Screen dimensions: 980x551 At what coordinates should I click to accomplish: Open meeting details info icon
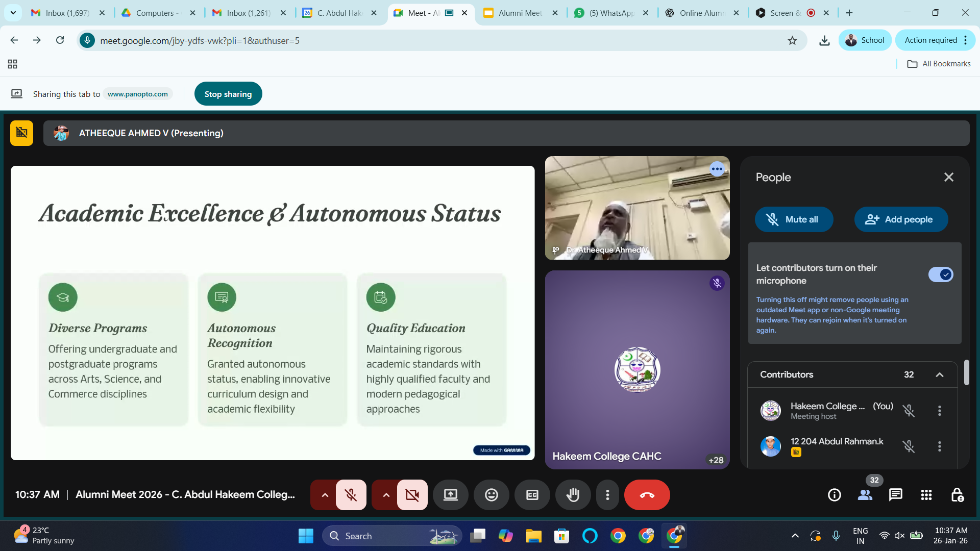click(834, 495)
